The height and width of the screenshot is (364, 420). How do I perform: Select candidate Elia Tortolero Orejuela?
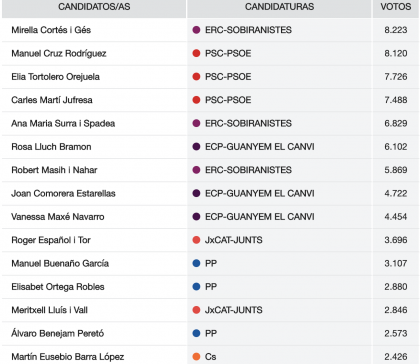click(55, 77)
